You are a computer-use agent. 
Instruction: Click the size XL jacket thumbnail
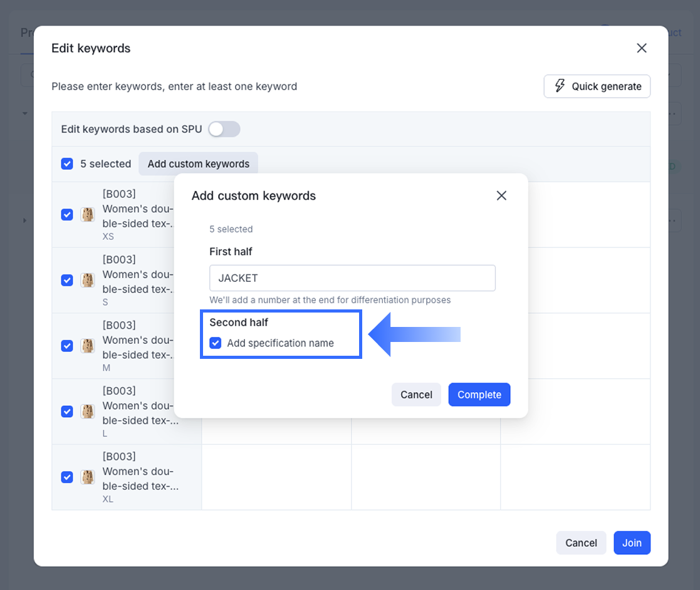88,477
